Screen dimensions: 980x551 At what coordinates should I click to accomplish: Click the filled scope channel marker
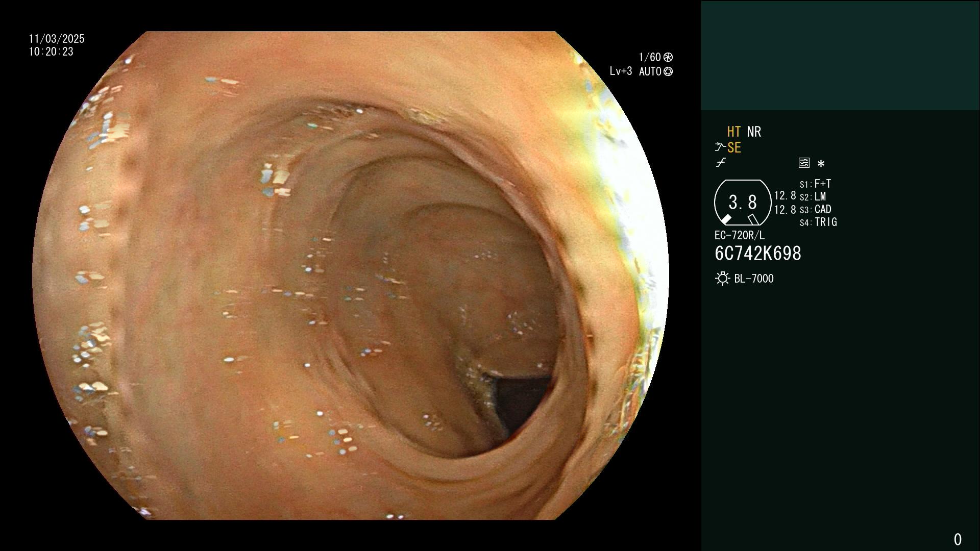point(725,219)
